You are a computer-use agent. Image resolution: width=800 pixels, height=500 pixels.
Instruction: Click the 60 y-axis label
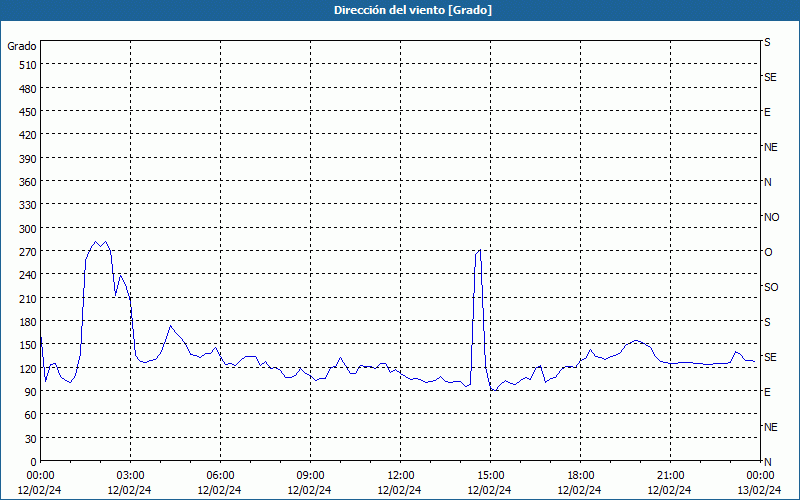(31, 415)
